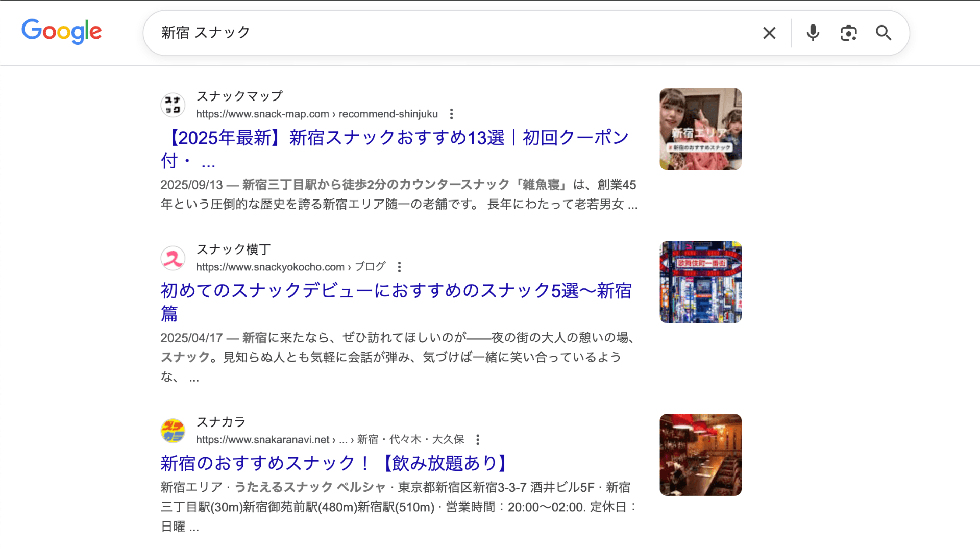Open more options for snakaranavi.net result
The height and width of the screenshot is (551, 980).
point(478,440)
